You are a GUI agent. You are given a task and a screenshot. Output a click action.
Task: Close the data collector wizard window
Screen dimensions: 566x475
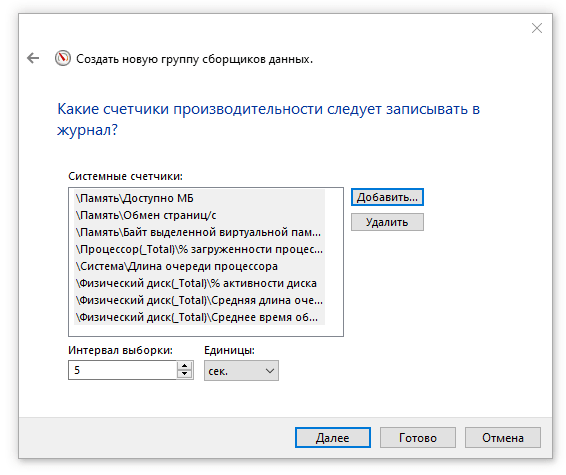(537, 28)
